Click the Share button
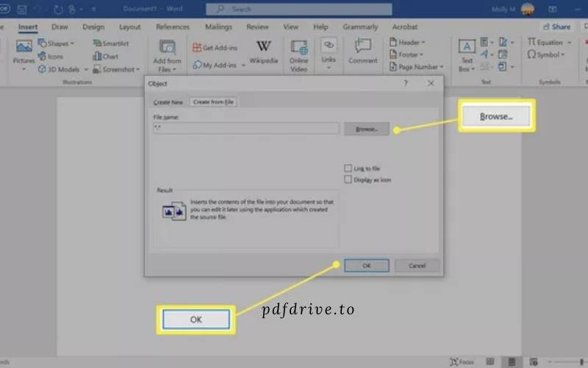The width and height of the screenshot is (588, 368). [556, 26]
